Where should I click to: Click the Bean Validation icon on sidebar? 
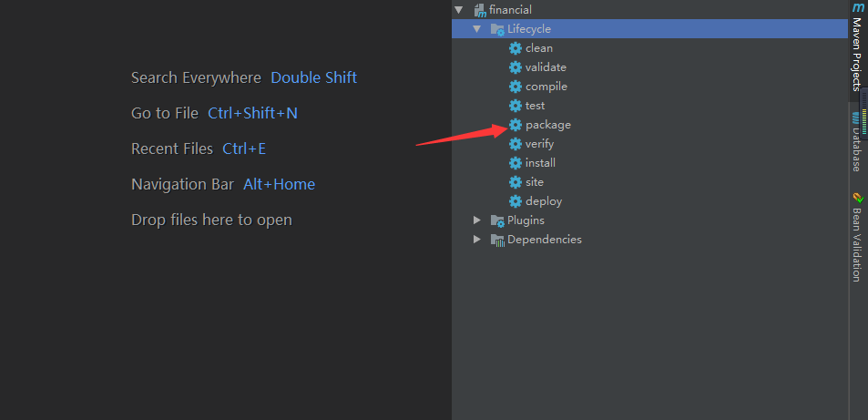click(x=858, y=198)
